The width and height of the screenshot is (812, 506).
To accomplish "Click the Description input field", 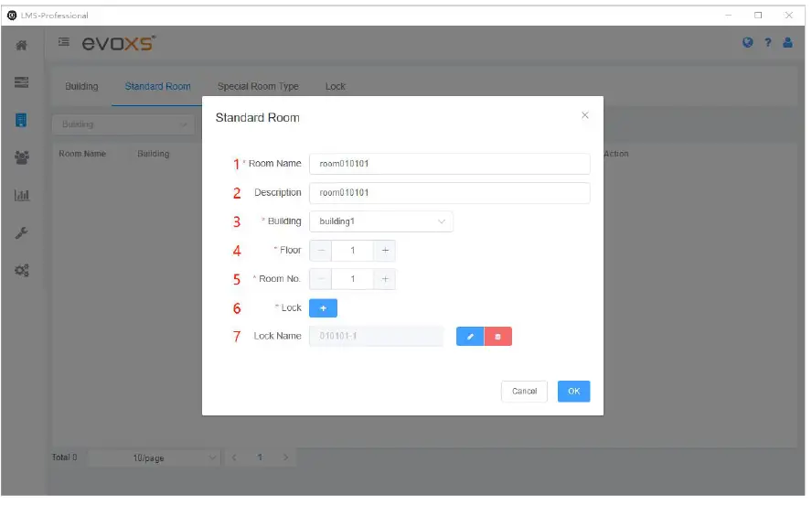I will [450, 193].
